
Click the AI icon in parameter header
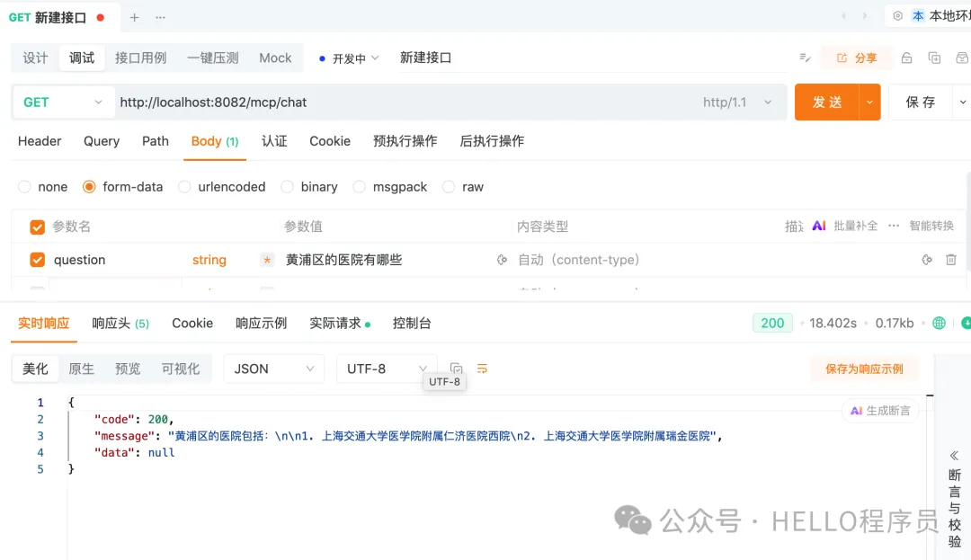[x=819, y=226]
